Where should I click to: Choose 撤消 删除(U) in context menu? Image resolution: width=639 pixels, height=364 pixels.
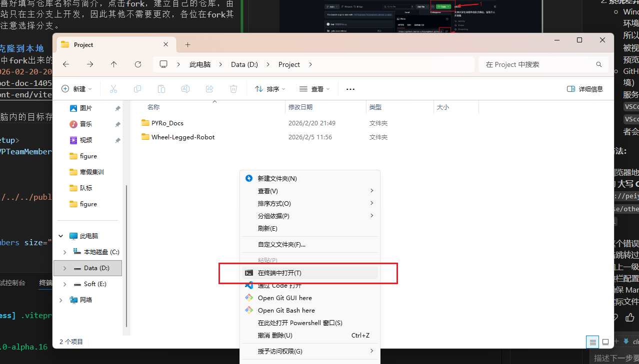tap(310, 335)
